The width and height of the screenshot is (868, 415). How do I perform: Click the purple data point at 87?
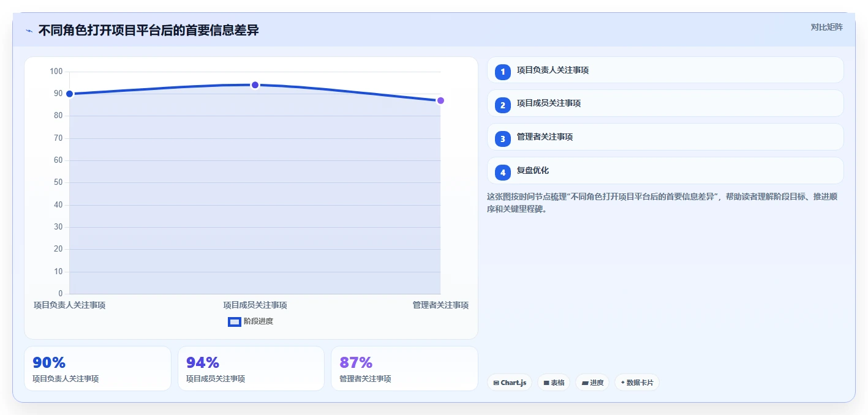(x=440, y=100)
